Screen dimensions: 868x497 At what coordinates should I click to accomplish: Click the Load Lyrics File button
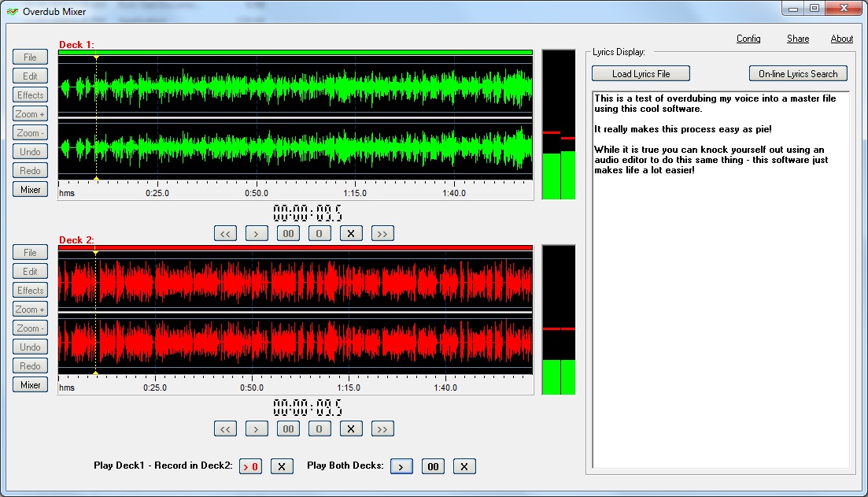coord(641,73)
